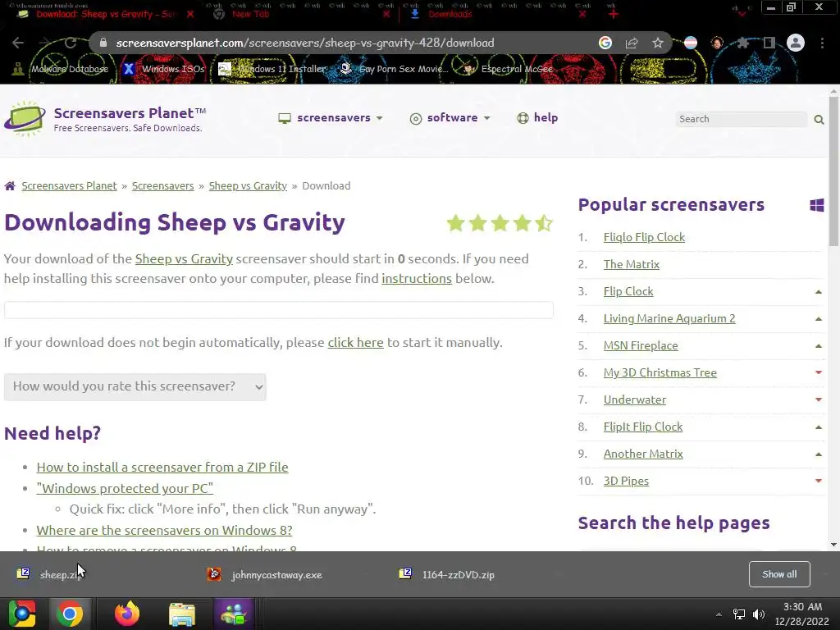Close the Downloads tab
The image size is (840, 630).
582,14
